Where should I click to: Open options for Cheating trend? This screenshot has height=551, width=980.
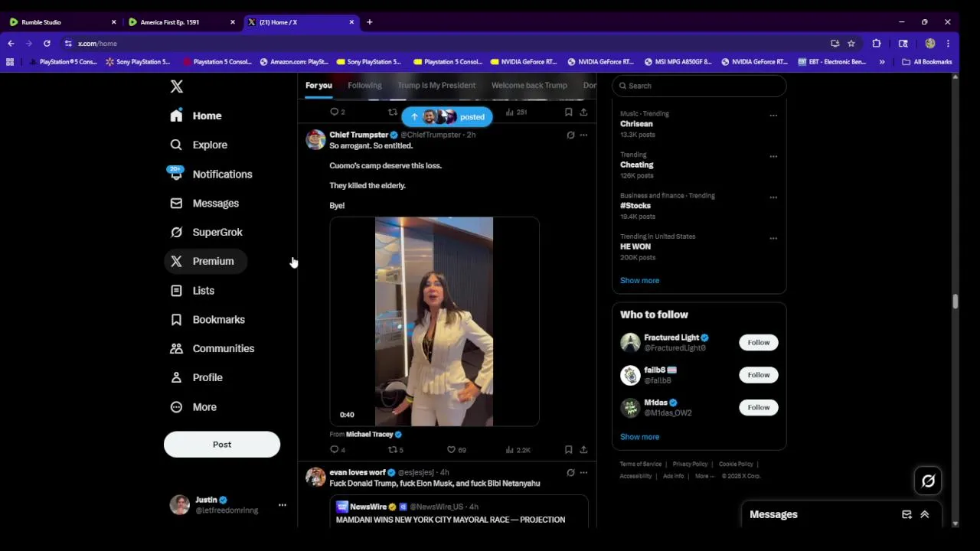click(773, 156)
